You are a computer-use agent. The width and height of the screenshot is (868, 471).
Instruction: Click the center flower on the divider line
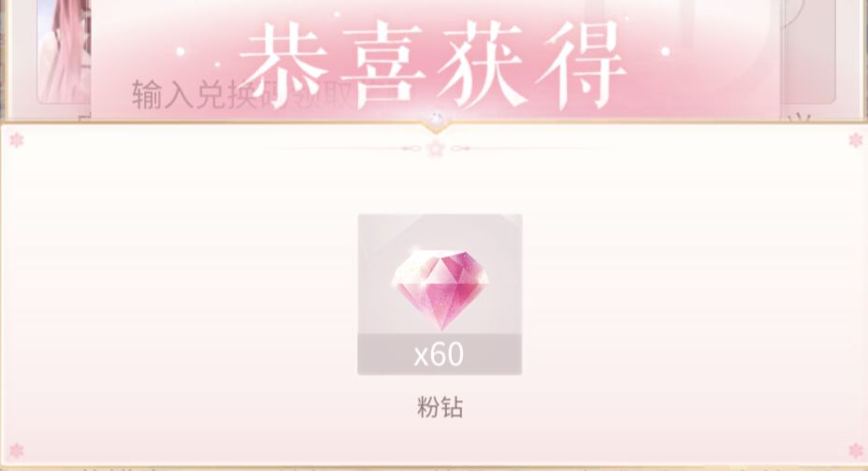pos(436,149)
